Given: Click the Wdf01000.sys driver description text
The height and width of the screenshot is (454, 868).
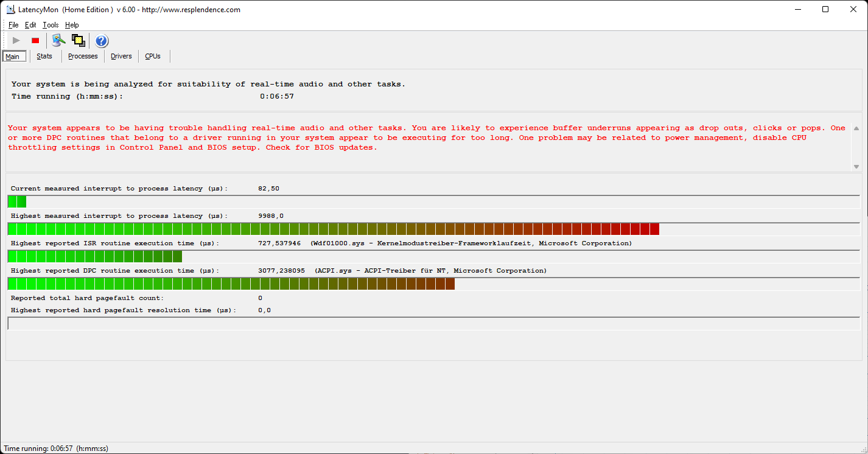Looking at the screenshot, I should click(471, 243).
